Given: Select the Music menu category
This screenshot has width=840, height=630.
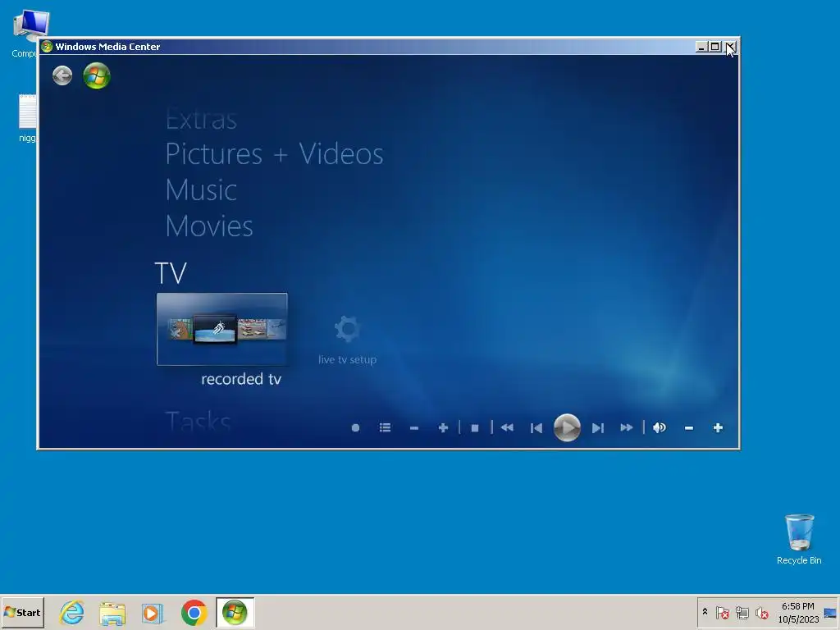Looking at the screenshot, I should click(201, 190).
